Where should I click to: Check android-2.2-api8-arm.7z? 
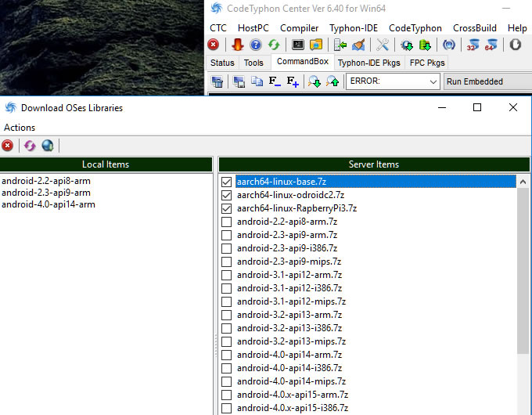pyautogui.click(x=226, y=222)
